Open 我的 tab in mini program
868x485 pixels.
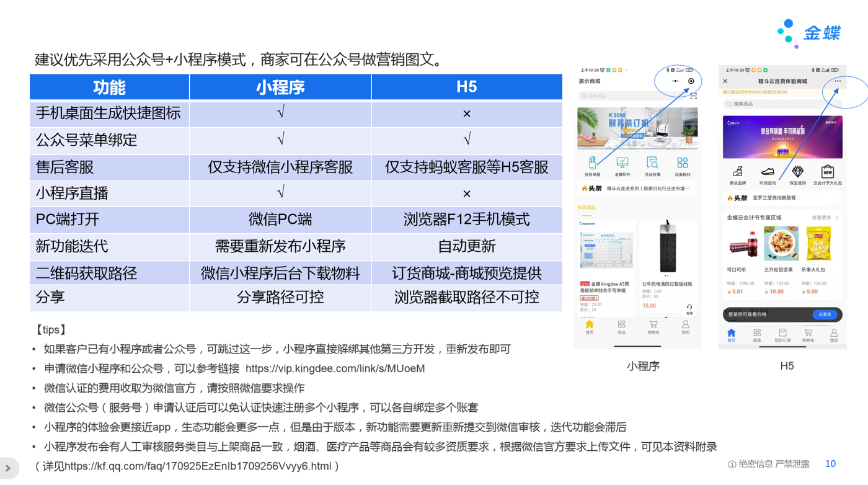(x=685, y=327)
